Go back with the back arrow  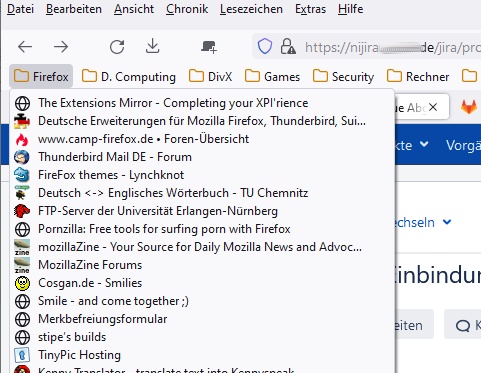[x=25, y=47]
